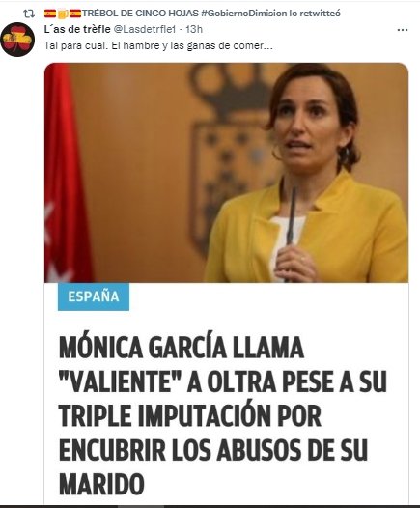This screenshot has height=508, width=420.
Task: Click the blue ESPAÑA section badge
Action: (94, 296)
